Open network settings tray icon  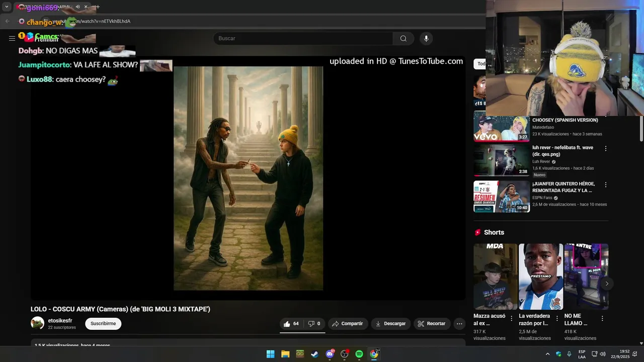tap(594, 354)
